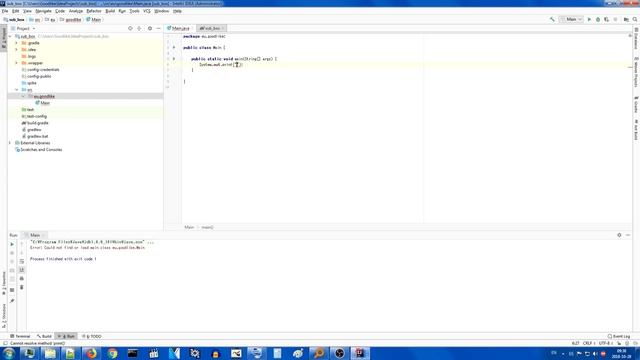
Task: Click the run gutter arrow beside main method
Action: [x=174, y=59]
